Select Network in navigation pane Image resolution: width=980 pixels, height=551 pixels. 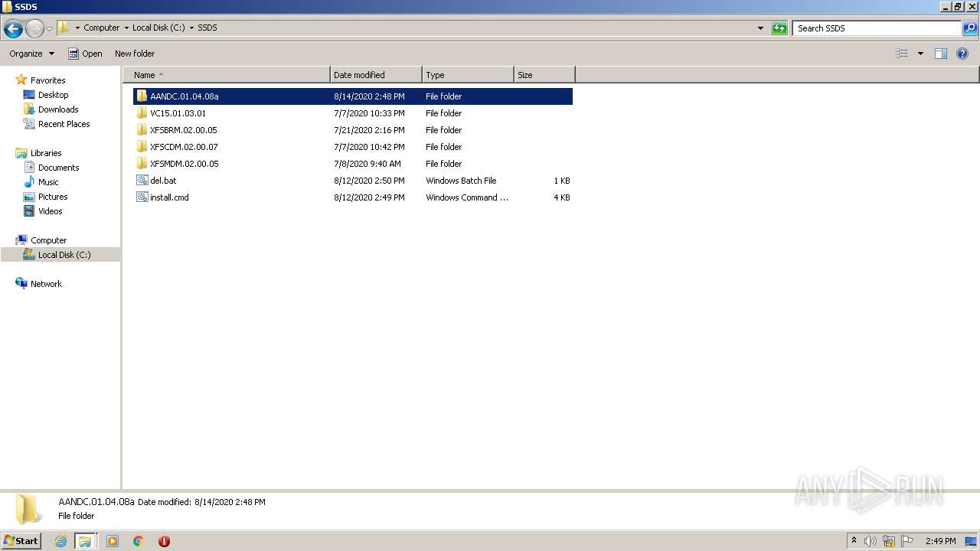[x=46, y=284]
